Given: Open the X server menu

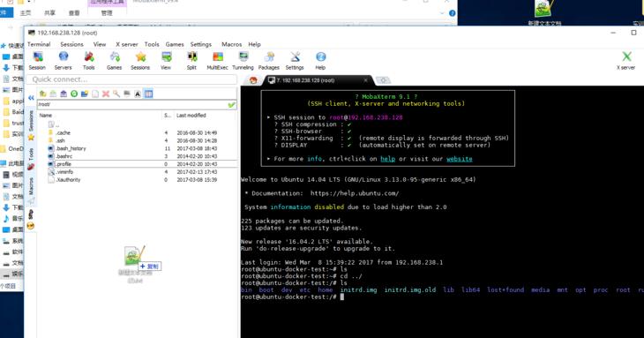Looking at the screenshot, I should point(127,44).
